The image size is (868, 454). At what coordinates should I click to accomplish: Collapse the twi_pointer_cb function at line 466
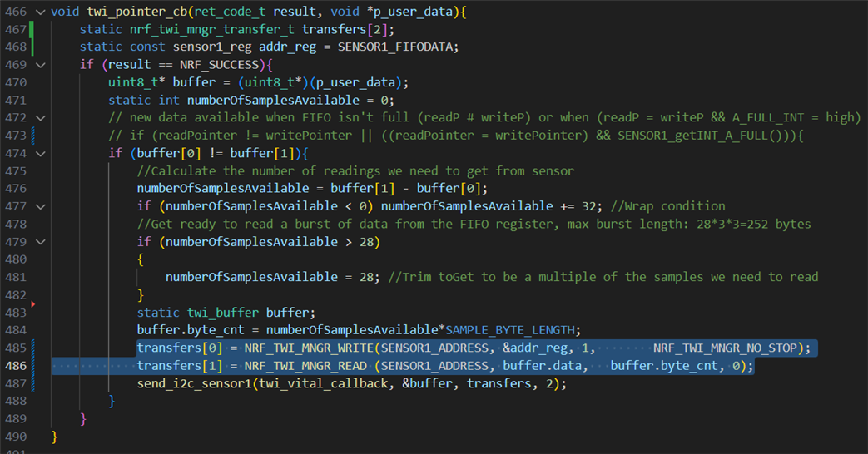(41, 12)
